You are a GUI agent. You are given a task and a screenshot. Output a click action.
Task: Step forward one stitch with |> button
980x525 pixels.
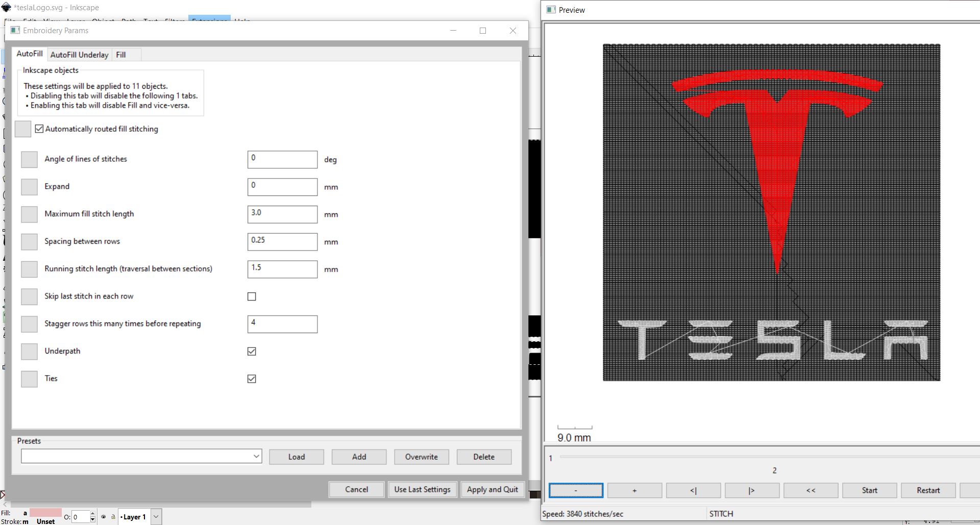click(x=752, y=490)
